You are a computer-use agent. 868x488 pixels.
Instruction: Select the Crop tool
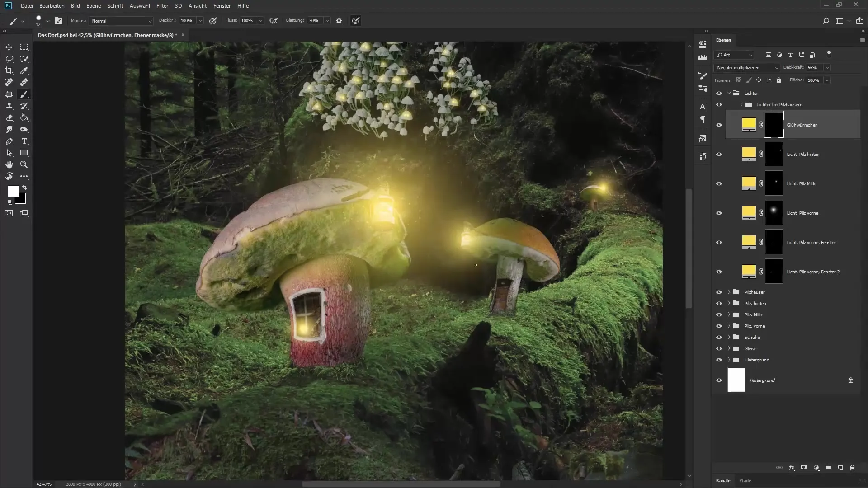(x=9, y=70)
